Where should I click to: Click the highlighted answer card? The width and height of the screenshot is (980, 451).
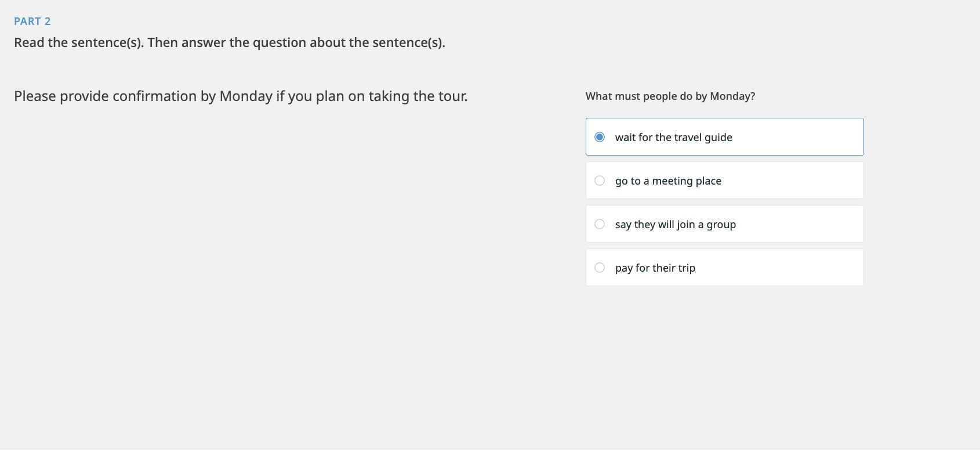pyautogui.click(x=724, y=137)
